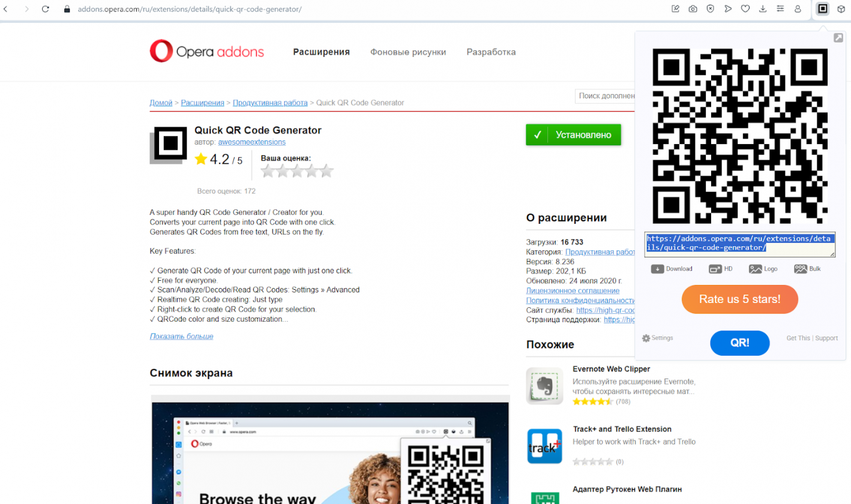The image size is (851, 504).
Task: Open the Страница поддержки link
Action: pos(619,320)
